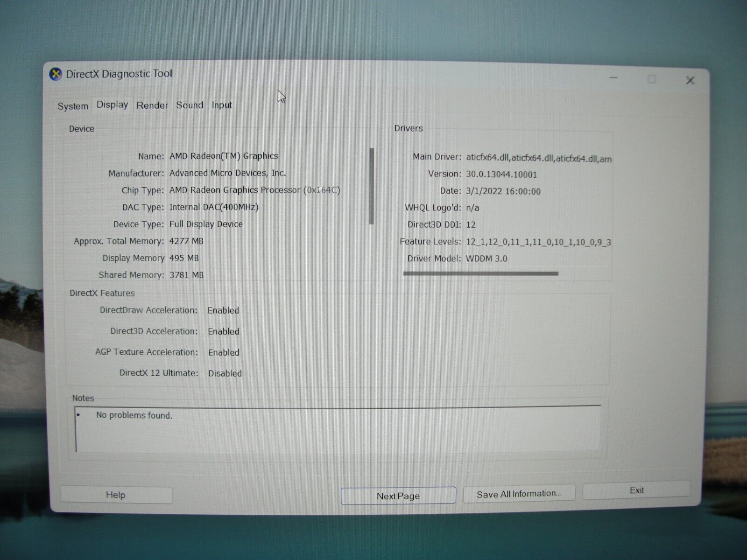Click the Device panel vertical scrollbar
Screen dimensions: 747x560
point(372,186)
